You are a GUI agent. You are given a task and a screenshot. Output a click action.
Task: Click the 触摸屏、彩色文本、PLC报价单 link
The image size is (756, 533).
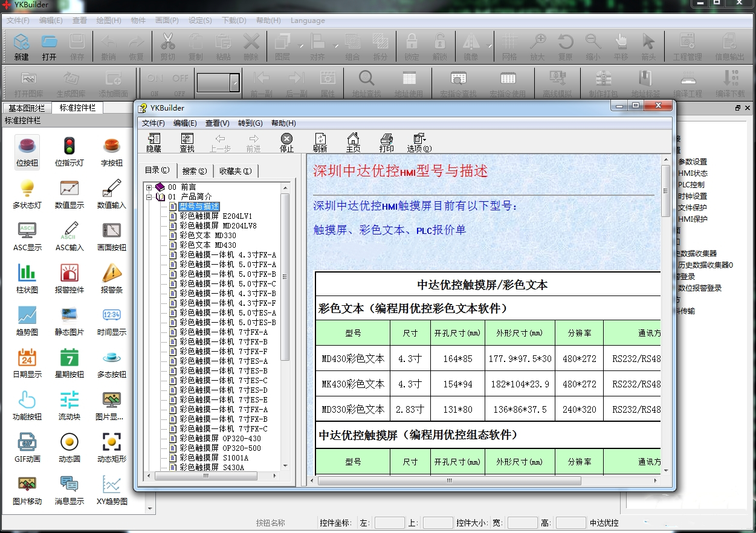click(389, 230)
